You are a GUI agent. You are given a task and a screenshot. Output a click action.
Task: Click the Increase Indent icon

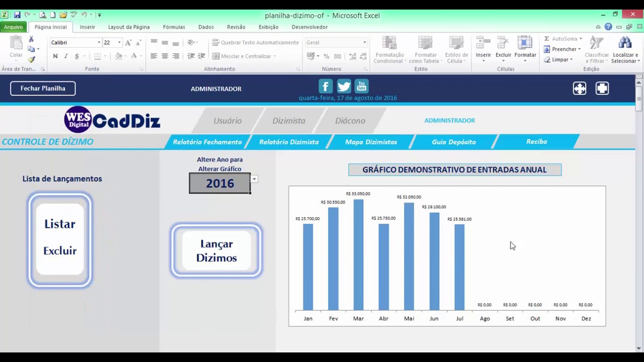tap(201, 56)
